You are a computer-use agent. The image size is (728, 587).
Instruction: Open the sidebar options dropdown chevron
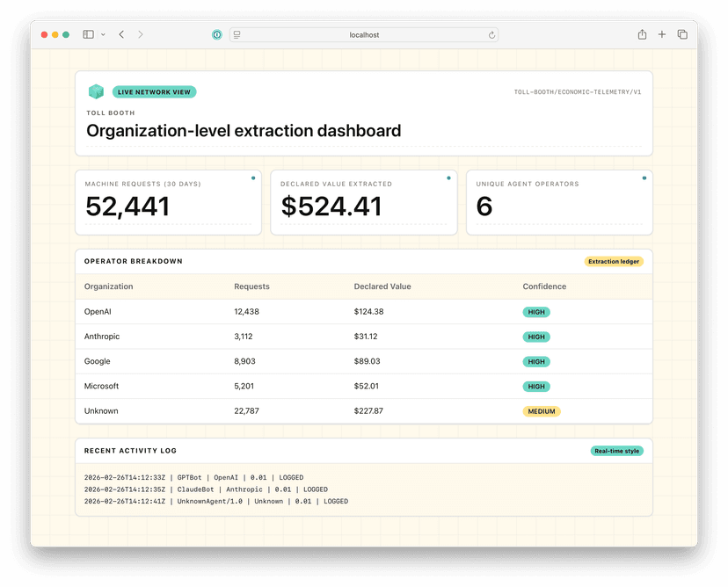point(103,34)
